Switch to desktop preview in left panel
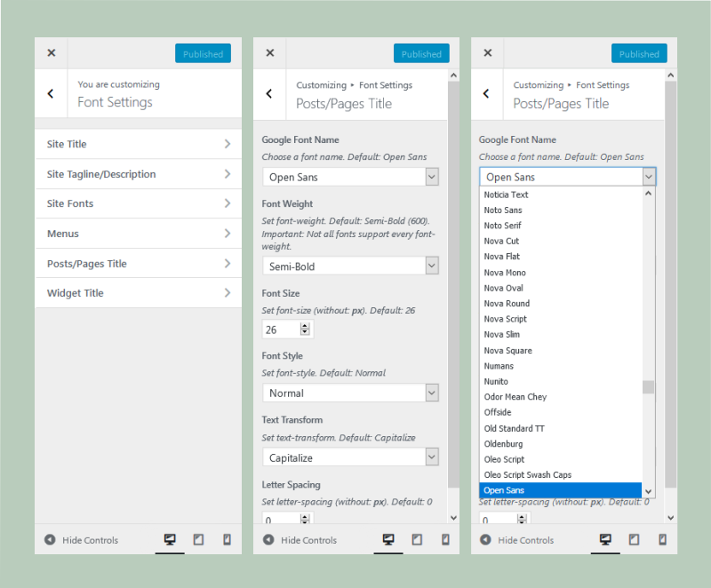Screen dimensions: 711x588 coord(170,539)
